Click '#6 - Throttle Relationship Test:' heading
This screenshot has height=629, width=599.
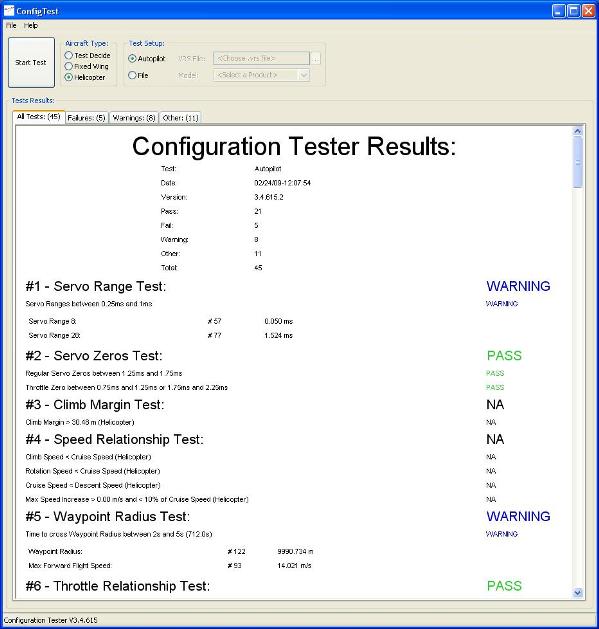point(118,586)
